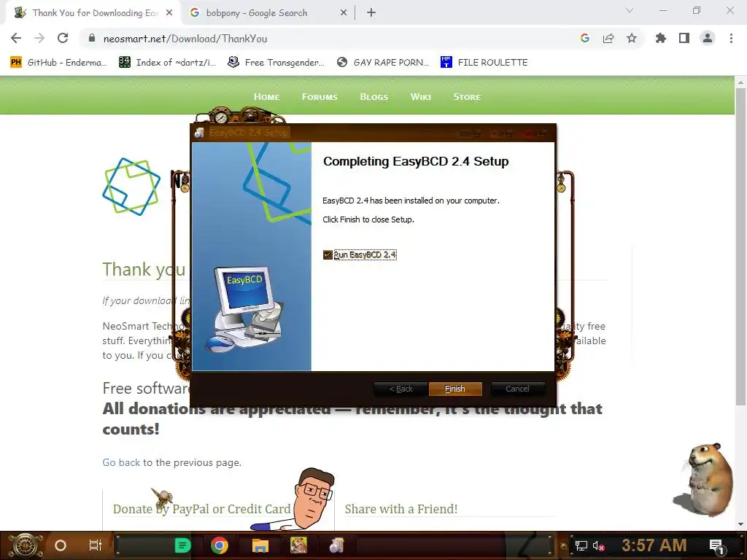Image resolution: width=747 pixels, height=560 pixels.
Task: Click the muted volume tray icon
Action: click(x=599, y=545)
